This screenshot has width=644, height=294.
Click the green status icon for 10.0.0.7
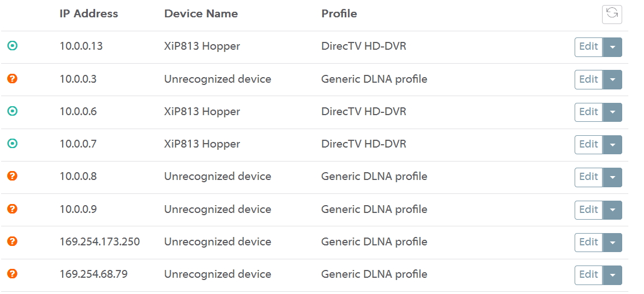[x=12, y=144]
